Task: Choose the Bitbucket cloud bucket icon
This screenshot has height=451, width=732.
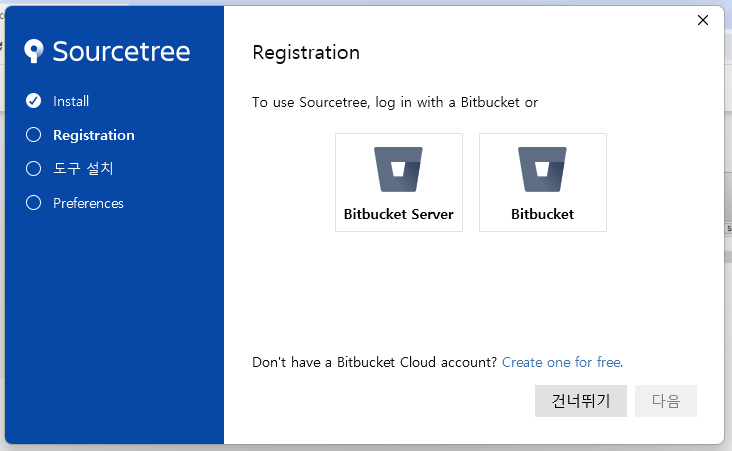Action: [542, 169]
